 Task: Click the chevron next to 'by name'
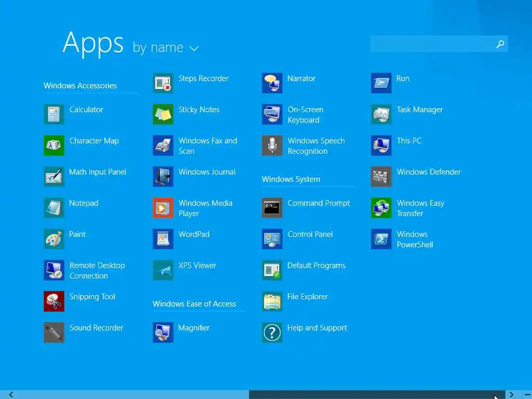click(x=194, y=48)
